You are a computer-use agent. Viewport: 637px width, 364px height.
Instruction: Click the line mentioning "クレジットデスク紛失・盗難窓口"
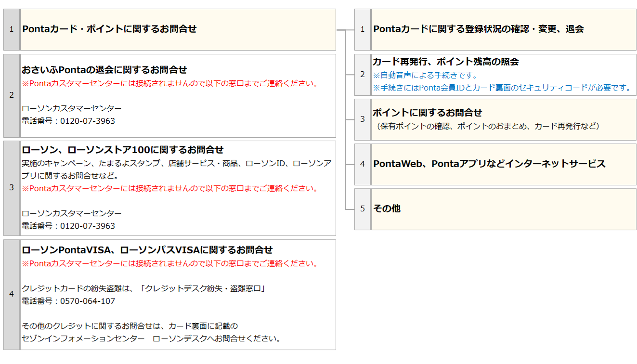pyautogui.click(x=144, y=288)
